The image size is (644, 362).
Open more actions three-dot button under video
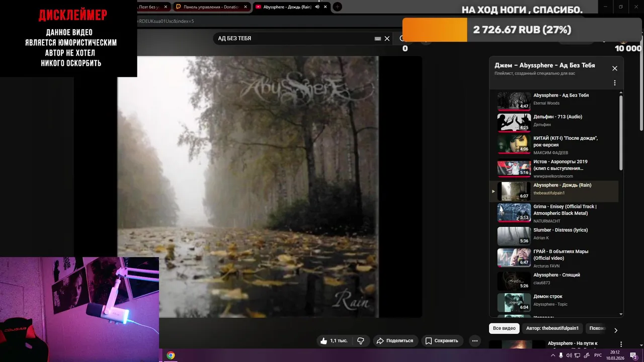pyautogui.click(x=474, y=341)
